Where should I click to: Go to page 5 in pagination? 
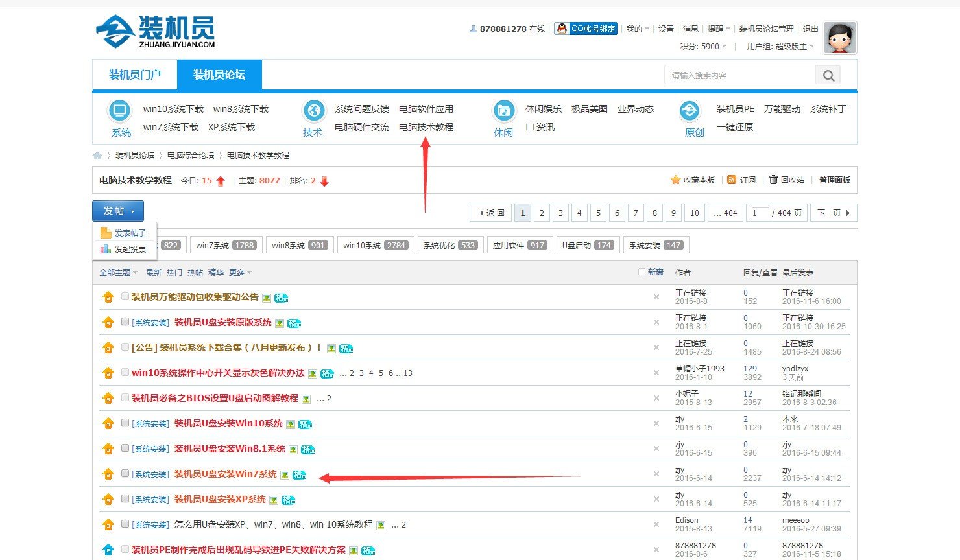coord(598,213)
